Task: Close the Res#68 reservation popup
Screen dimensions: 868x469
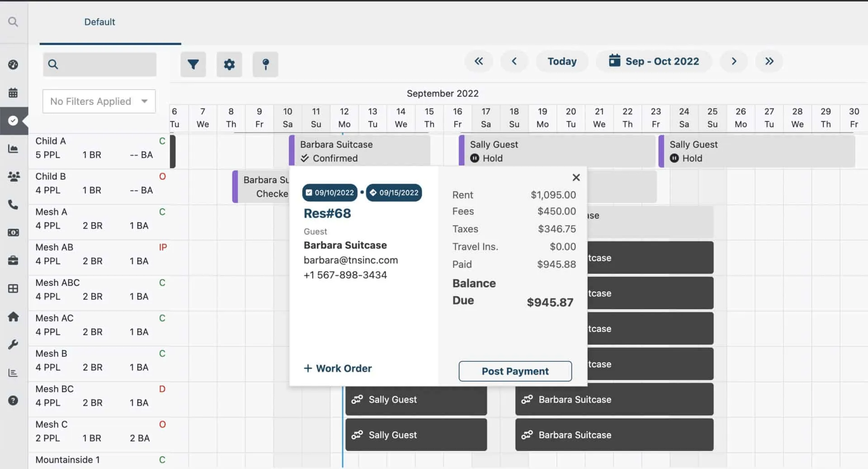Action: [576, 177]
